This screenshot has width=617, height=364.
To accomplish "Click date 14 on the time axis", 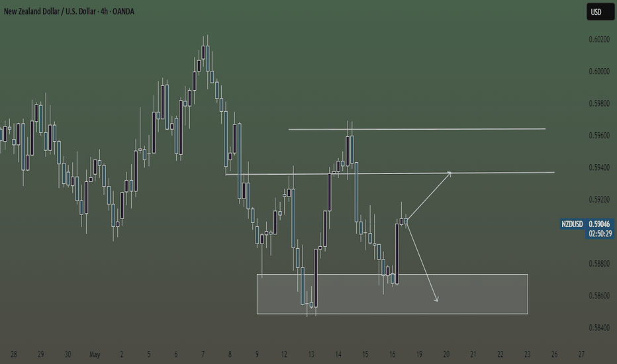I will click(338, 354).
